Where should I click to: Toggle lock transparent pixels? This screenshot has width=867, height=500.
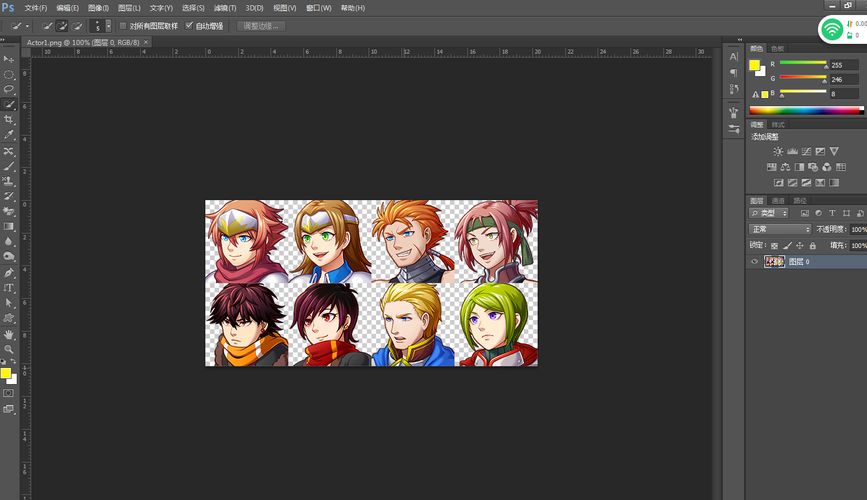point(774,246)
